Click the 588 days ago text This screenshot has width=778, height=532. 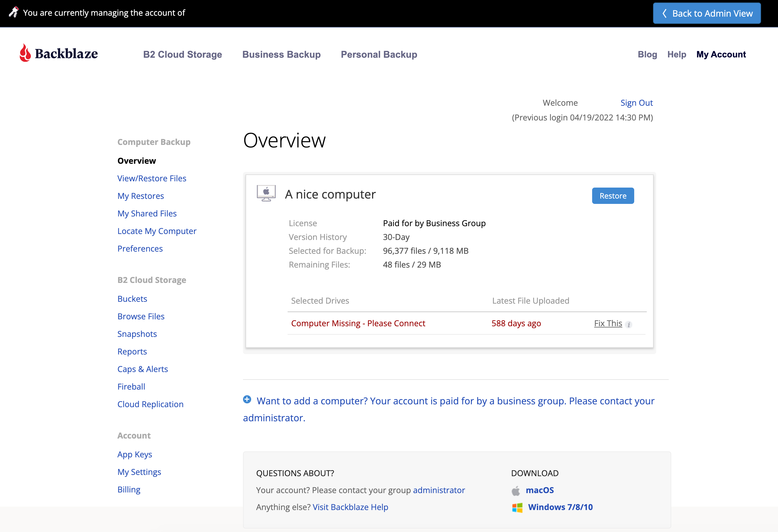pyautogui.click(x=516, y=323)
